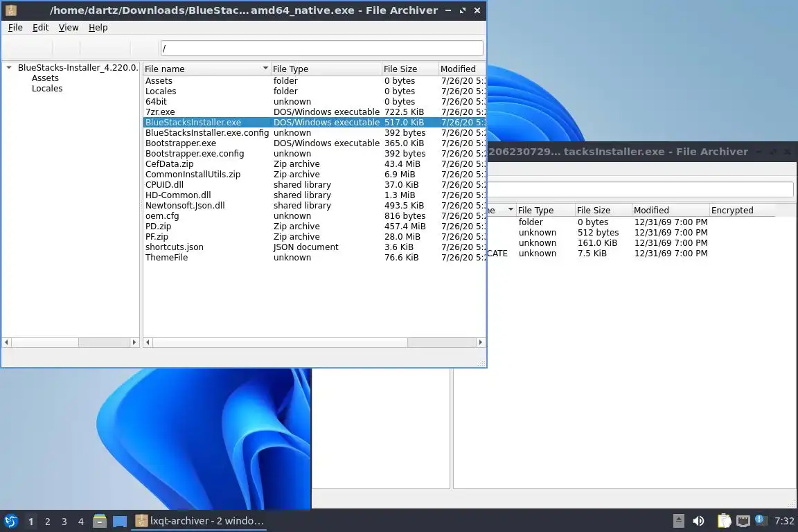Click the 7.5 KiB cell in background window

click(592, 254)
